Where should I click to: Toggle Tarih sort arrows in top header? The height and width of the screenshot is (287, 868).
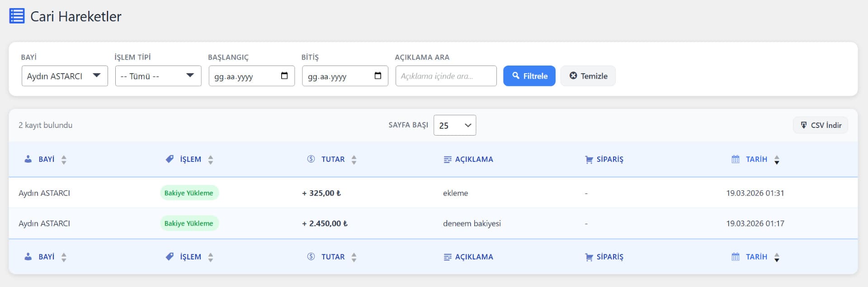(777, 160)
